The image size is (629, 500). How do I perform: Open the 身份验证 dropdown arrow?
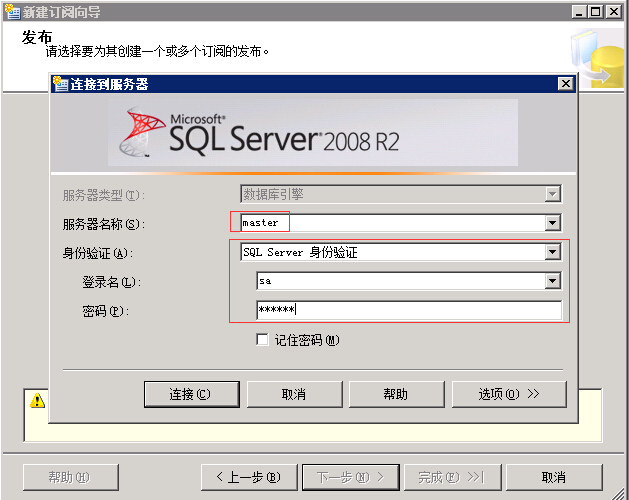click(553, 252)
